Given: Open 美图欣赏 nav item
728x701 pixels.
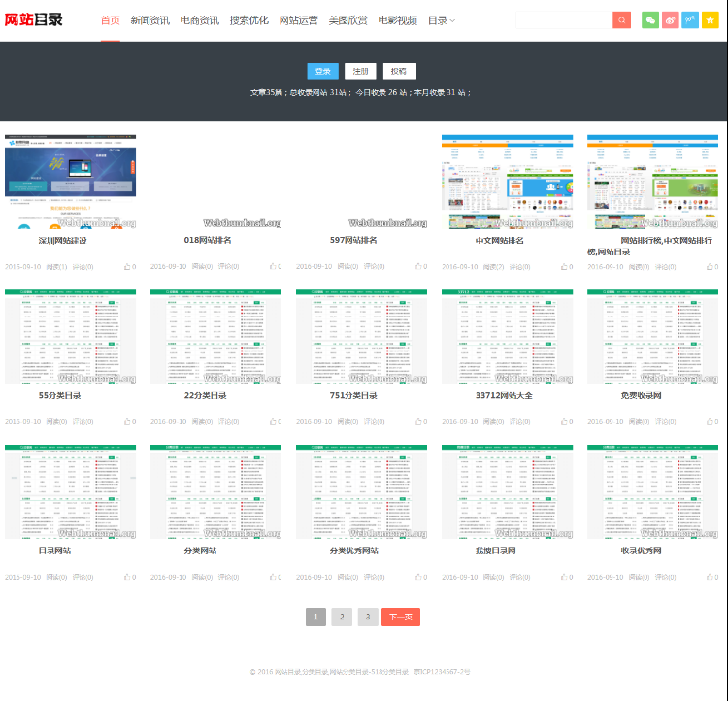Looking at the screenshot, I should 348,20.
